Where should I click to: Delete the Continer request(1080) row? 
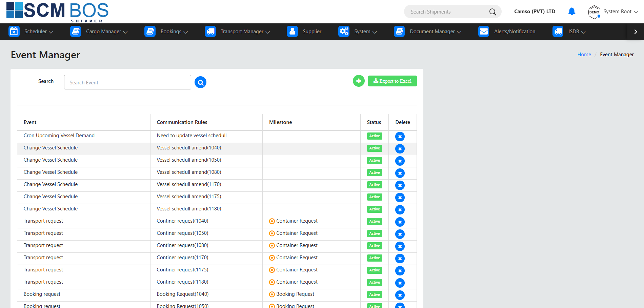tap(400, 246)
